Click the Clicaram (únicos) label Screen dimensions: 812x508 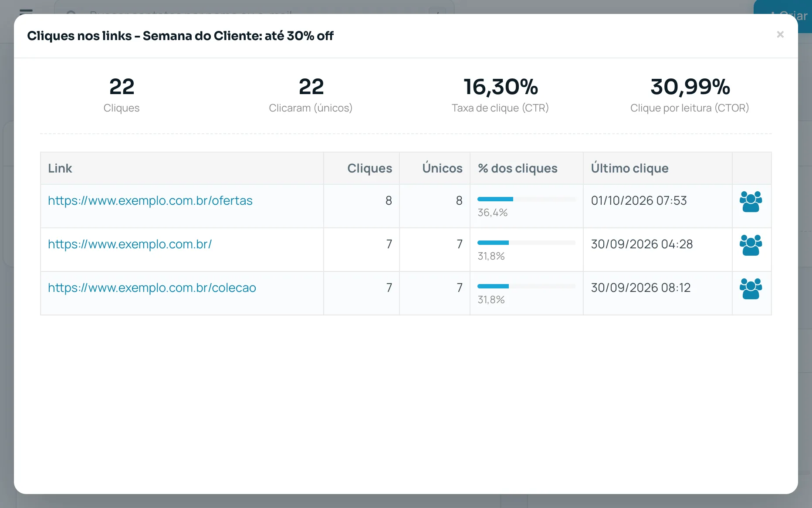tap(311, 108)
